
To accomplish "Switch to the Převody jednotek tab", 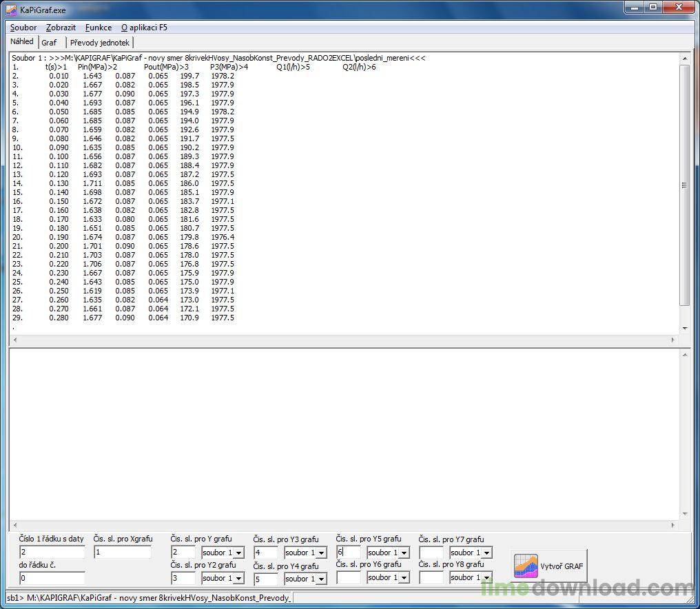I will click(99, 43).
